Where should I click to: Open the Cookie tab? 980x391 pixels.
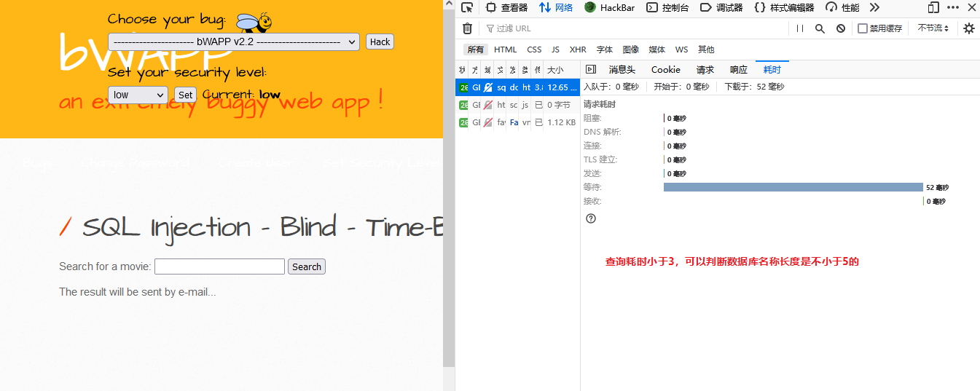666,70
